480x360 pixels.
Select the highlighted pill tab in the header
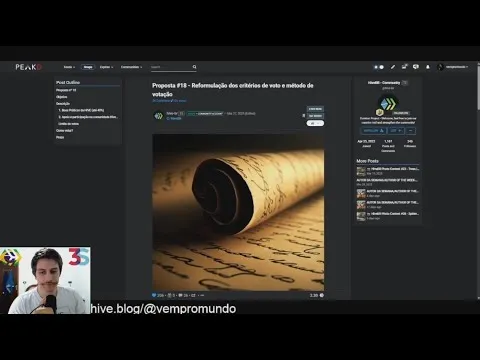pyautogui.click(x=88, y=67)
